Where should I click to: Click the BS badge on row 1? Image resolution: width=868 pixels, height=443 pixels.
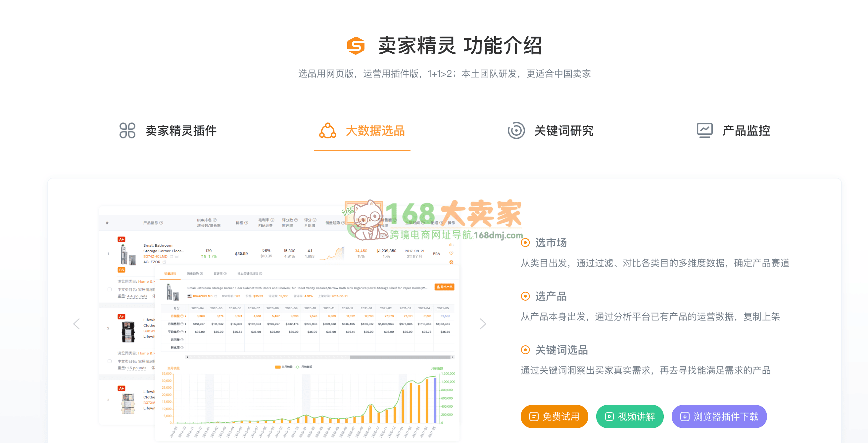click(121, 270)
